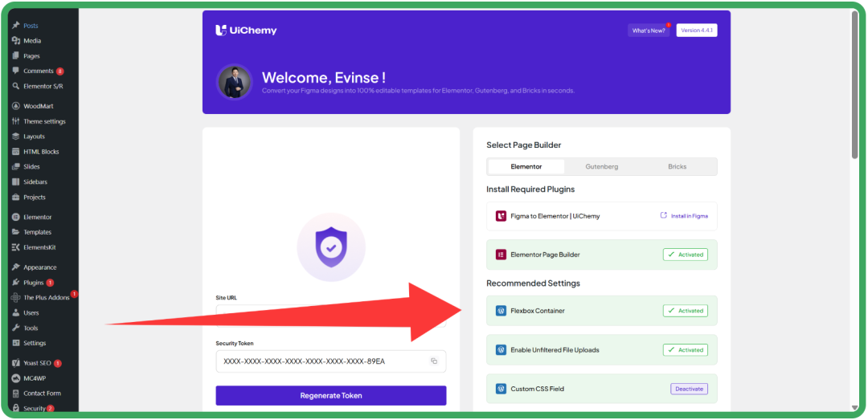
Task: Open the Elementor sidebar menu item
Action: coord(37,217)
